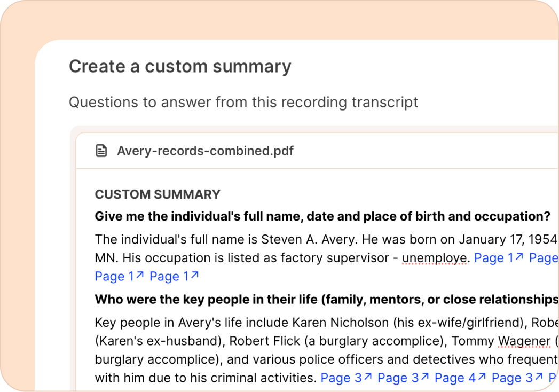Open the Page 4 citation link
The height and width of the screenshot is (392, 559).
460,378
